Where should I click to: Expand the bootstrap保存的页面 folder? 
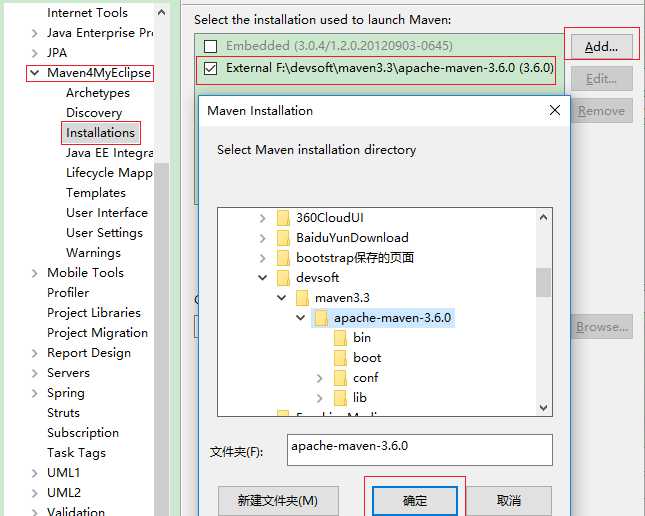[262, 258]
